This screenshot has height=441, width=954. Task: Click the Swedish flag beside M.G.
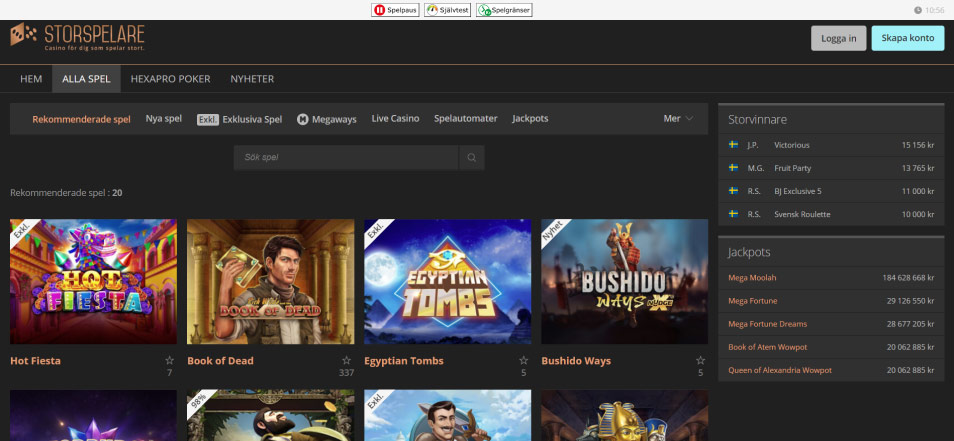(733, 168)
